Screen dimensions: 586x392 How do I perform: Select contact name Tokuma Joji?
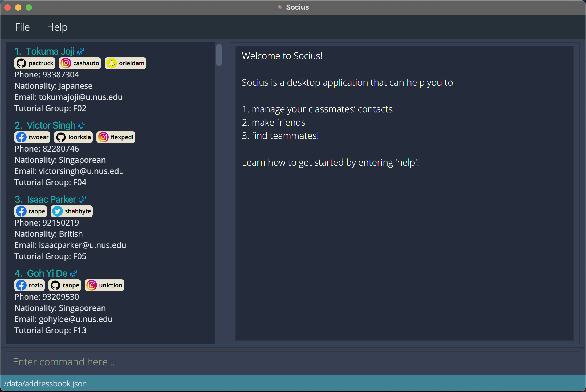click(x=50, y=51)
